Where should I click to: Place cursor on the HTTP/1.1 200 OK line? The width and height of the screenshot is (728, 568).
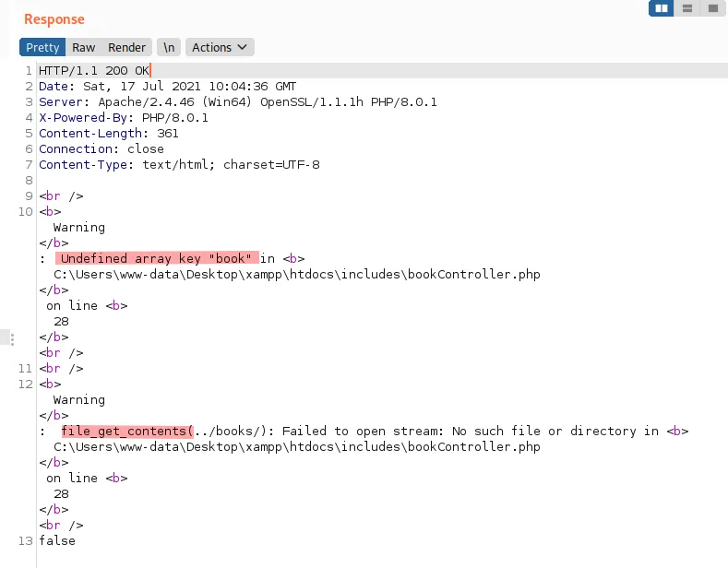click(94, 70)
